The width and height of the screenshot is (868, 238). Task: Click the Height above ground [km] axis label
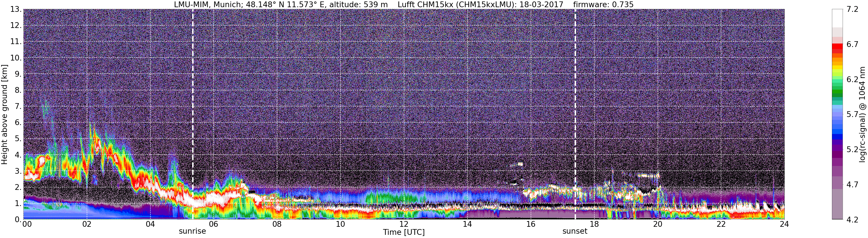[x=4, y=114]
